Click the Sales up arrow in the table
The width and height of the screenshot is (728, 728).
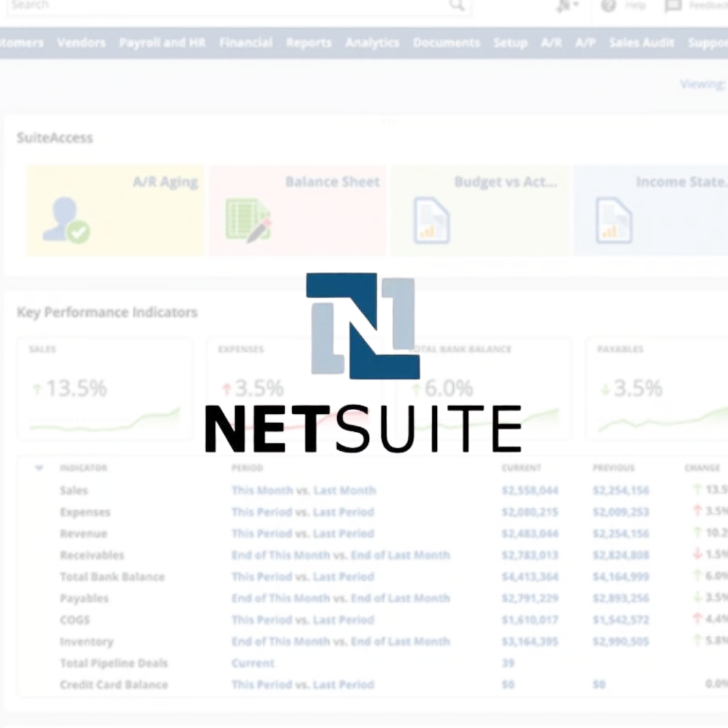click(698, 490)
